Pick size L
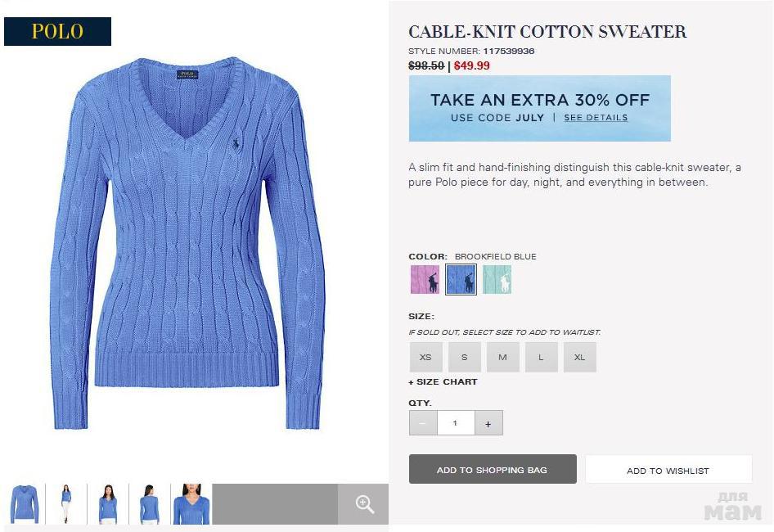The height and width of the screenshot is (532, 774). [x=541, y=358]
